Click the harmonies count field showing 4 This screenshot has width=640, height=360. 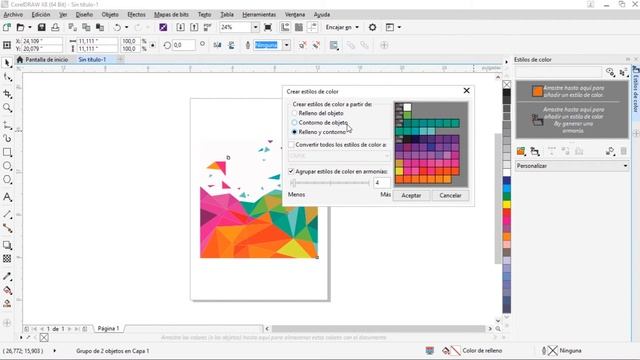[x=382, y=183]
